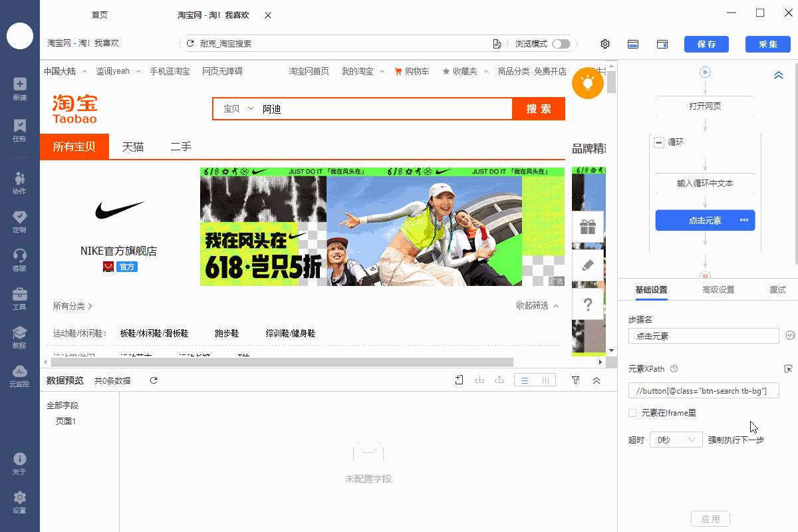Viewport: 798px width, 532px height.
Task: Collapse the workflow panel with double chevron
Action: click(779, 76)
